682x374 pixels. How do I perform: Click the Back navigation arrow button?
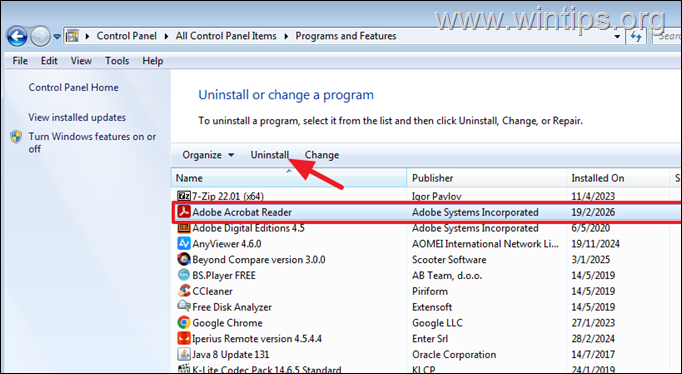pos(17,37)
